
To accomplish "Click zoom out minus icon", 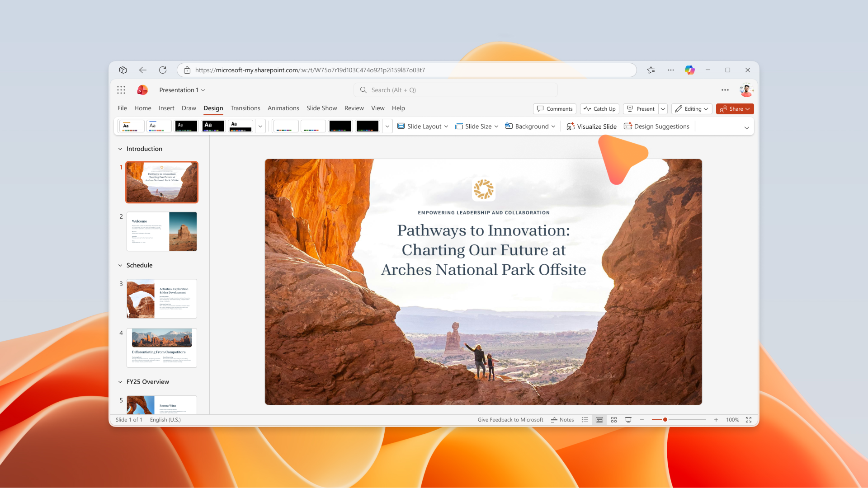I will (x=642, y=420).
